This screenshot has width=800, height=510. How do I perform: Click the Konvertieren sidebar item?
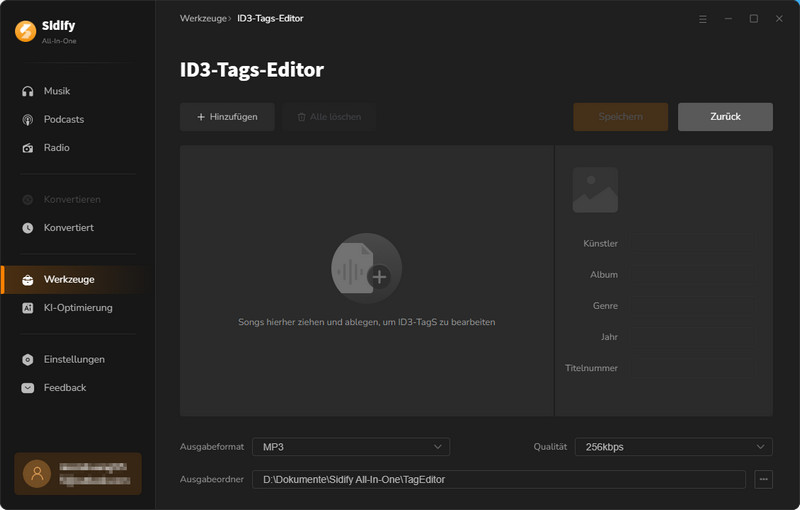[x=78, y=199]
